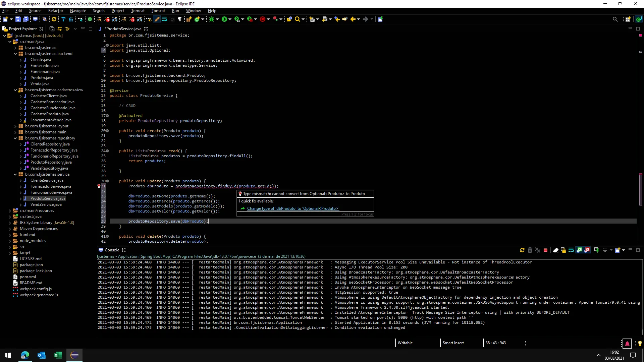Open the Refactor menu
644x362 pixels.
55,11
